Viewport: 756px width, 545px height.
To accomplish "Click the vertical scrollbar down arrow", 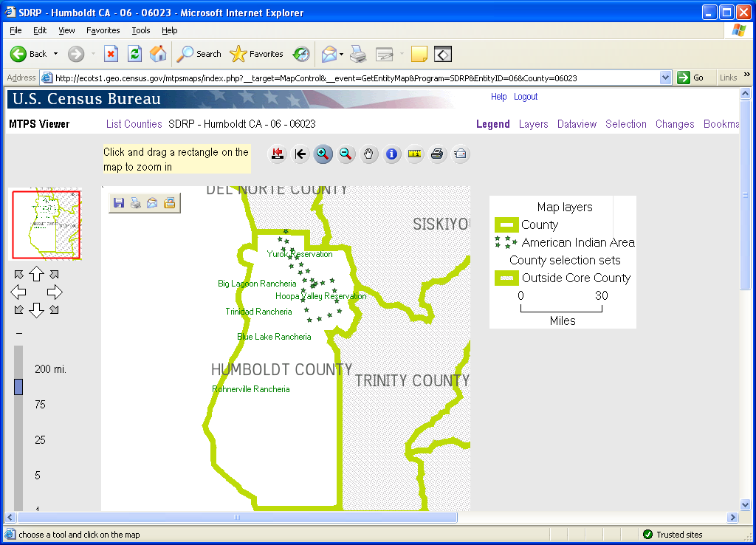I will [746, 505].
